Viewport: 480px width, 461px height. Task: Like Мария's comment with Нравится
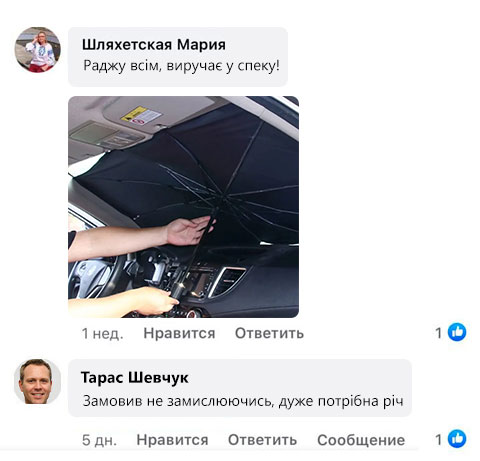tap(179, 333)
